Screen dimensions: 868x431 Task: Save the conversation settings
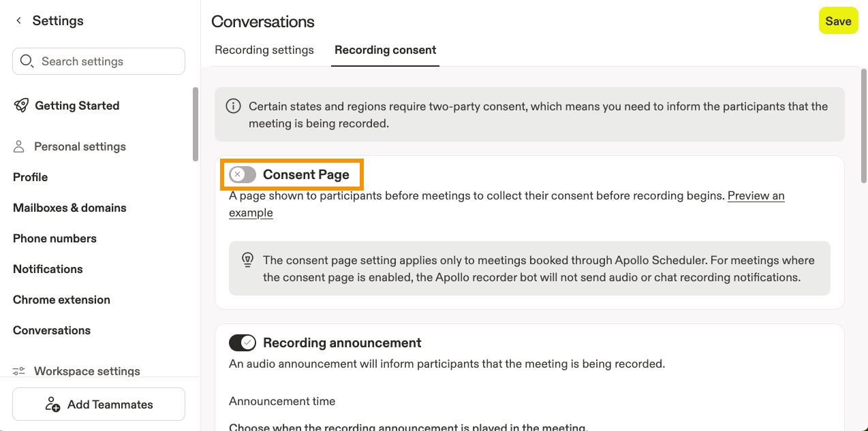pos(838,21)
